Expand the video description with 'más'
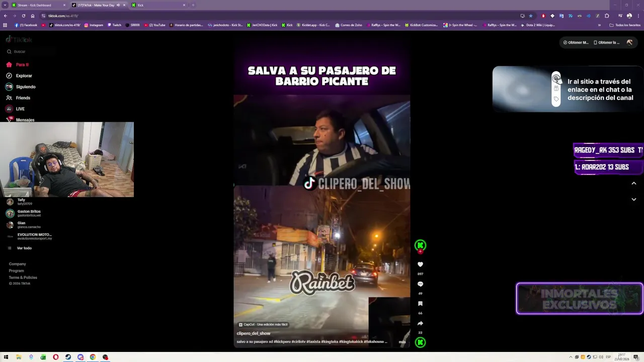 tap(402, 342)
